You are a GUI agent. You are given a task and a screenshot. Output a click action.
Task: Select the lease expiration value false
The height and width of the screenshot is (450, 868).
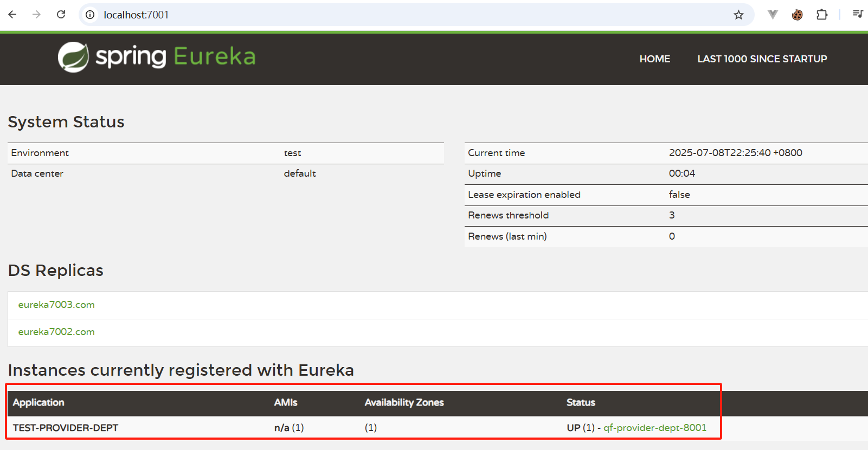point(679,195)
